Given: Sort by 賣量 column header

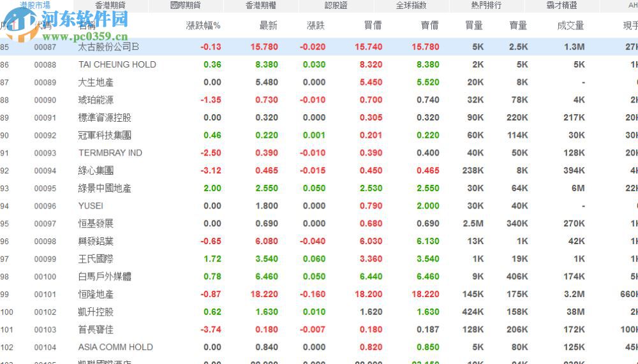Looking at the screenshot, I should pos(518,25).
